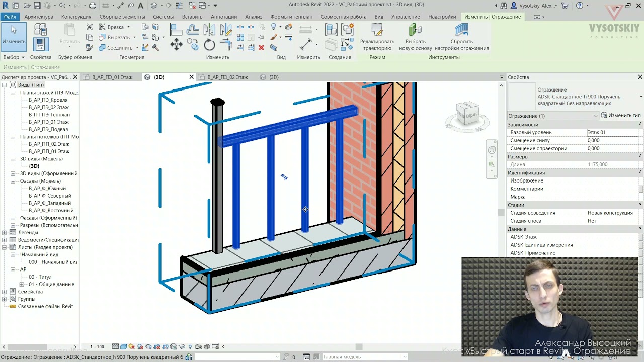Open the В_АР_ПЭ_02 Этаж view tab

tap(228, 77)
